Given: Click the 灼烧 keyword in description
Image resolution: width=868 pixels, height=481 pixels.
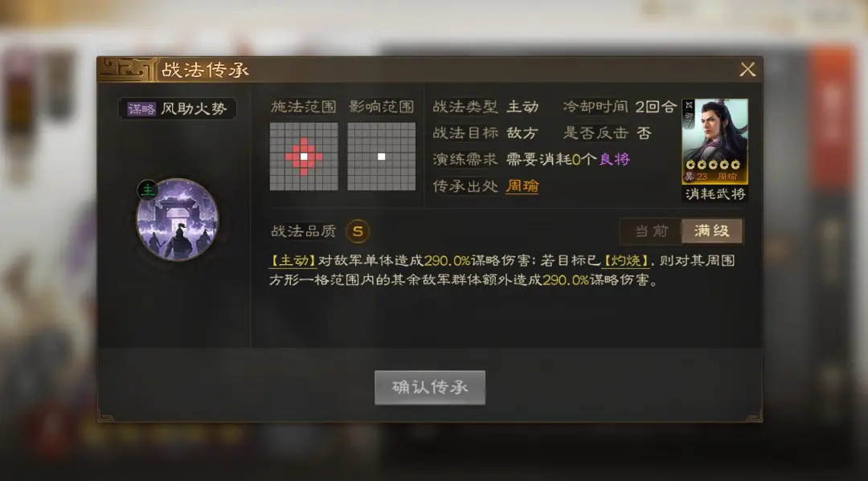Looking at the screenshot, I should (625, 260).
